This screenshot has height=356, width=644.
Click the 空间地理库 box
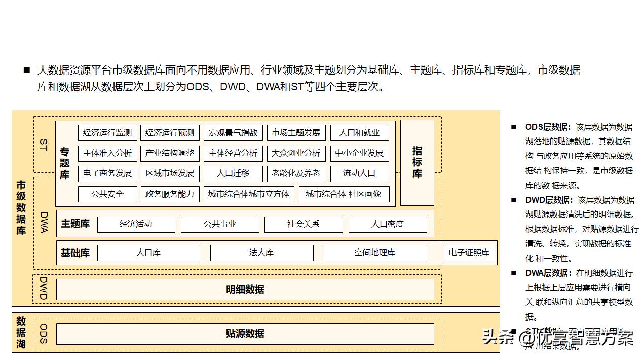[x=375, y=253]
